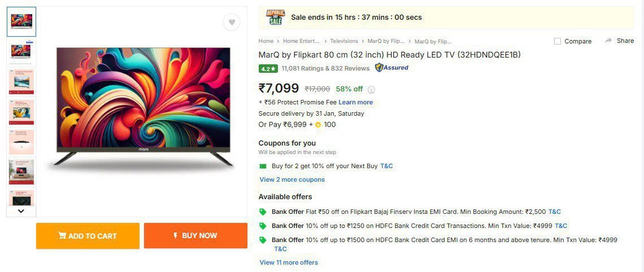Go to Home breadcrumb
Screen dimensions: 644x272
pos(266,41)
